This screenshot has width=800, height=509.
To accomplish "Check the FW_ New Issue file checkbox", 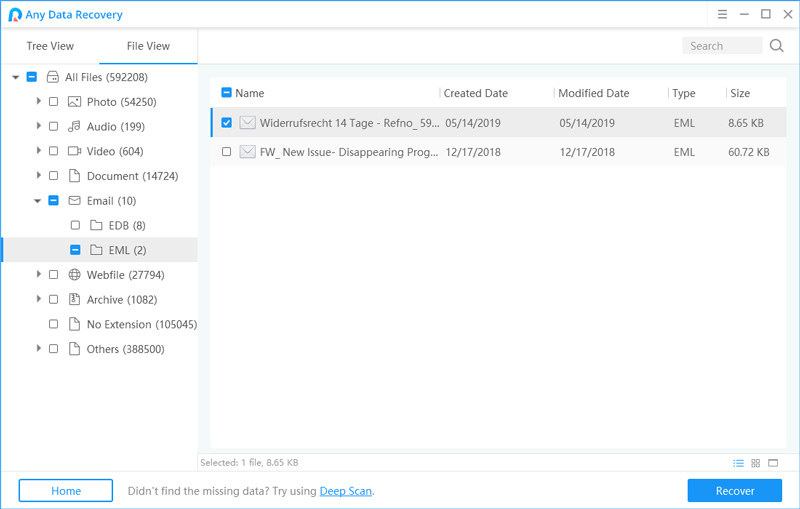I will pos(227,151).
